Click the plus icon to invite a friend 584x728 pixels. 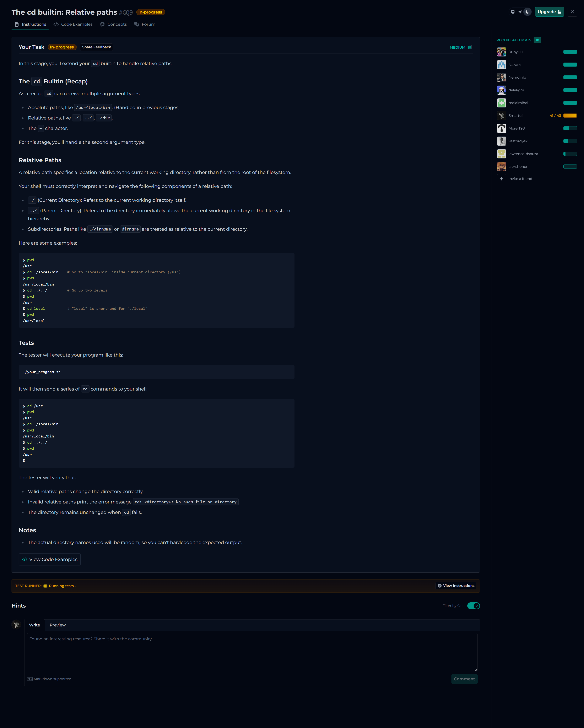pos(501,179)
